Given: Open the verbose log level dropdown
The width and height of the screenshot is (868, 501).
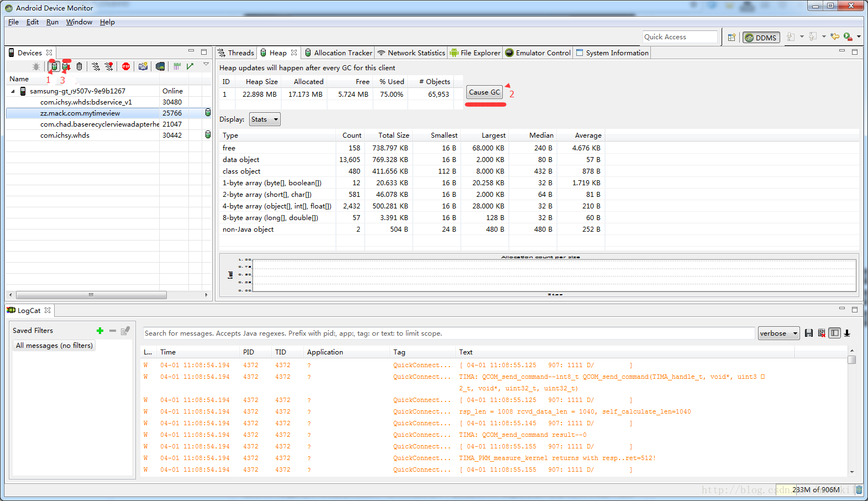Looking at the screenshot, I should click(778, 333).
